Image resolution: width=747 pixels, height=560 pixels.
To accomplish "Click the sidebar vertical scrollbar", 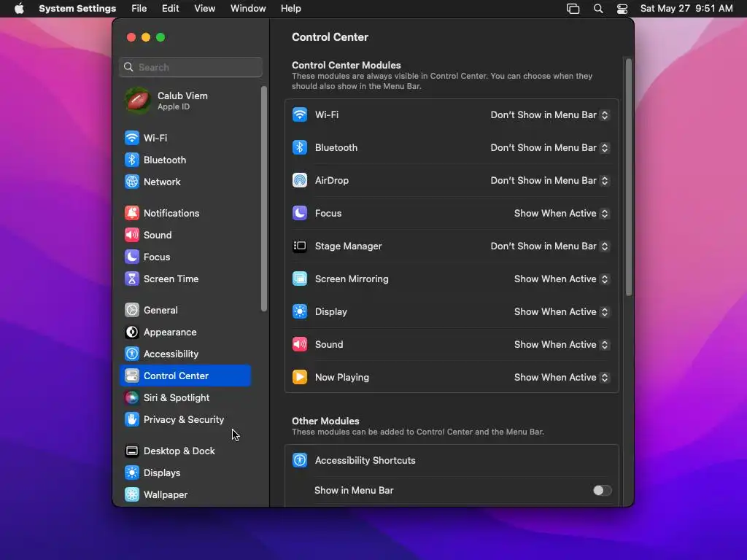I will click(x=264, y=199).
